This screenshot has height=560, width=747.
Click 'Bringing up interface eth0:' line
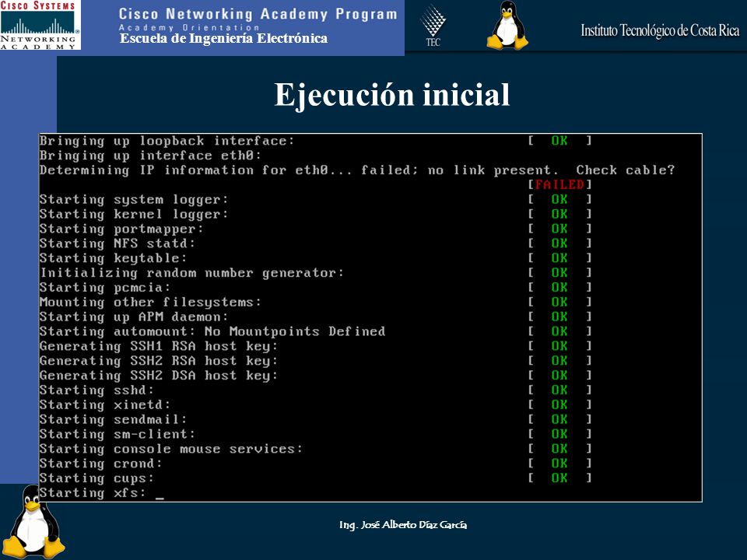(150, 156)
